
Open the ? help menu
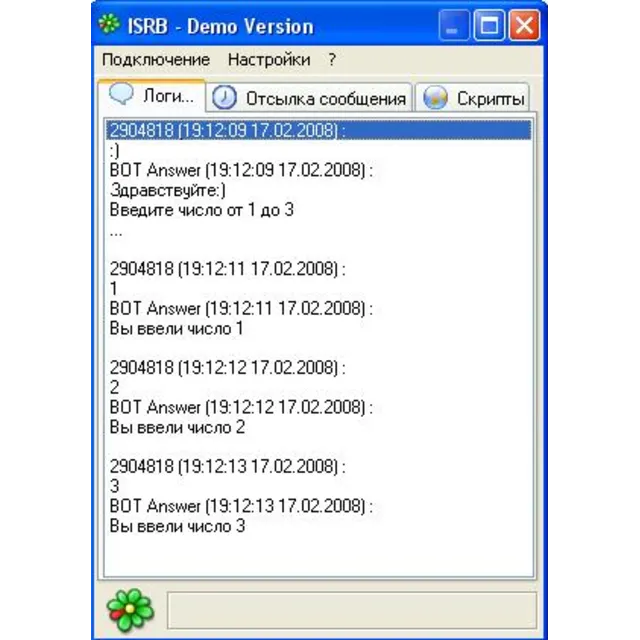click(332, 60)
